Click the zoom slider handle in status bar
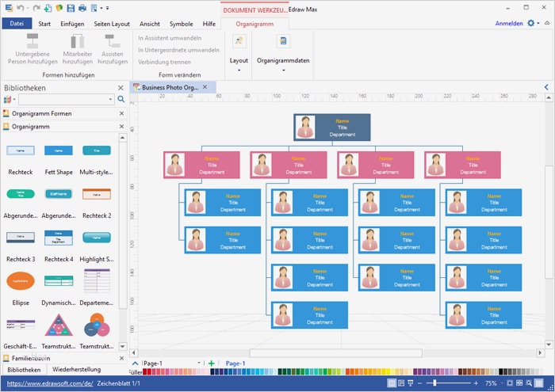 pos(434,383)
